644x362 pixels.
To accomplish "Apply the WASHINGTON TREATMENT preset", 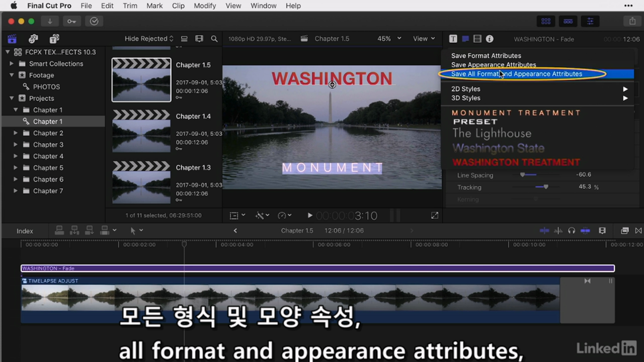I will (516, 162).
